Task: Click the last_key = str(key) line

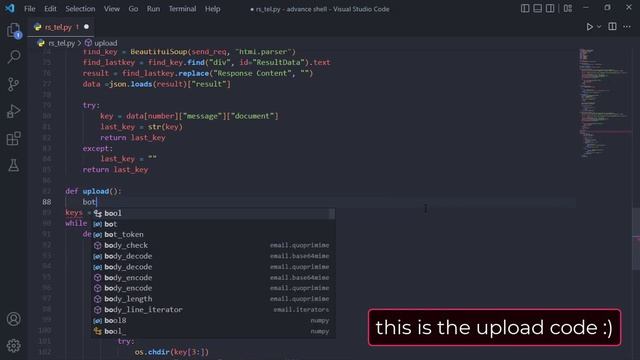Action: coord(141,127)
